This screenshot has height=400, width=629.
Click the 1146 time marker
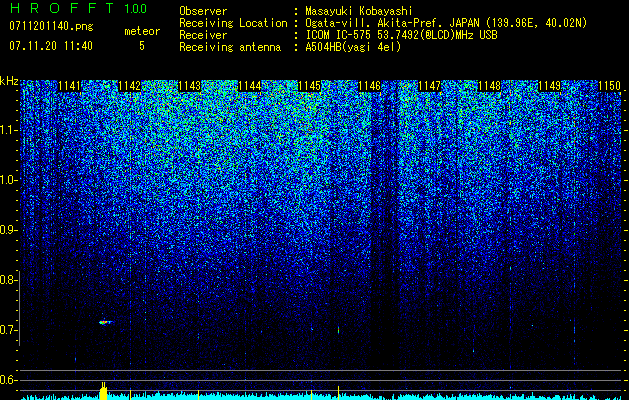coord(369,86)
